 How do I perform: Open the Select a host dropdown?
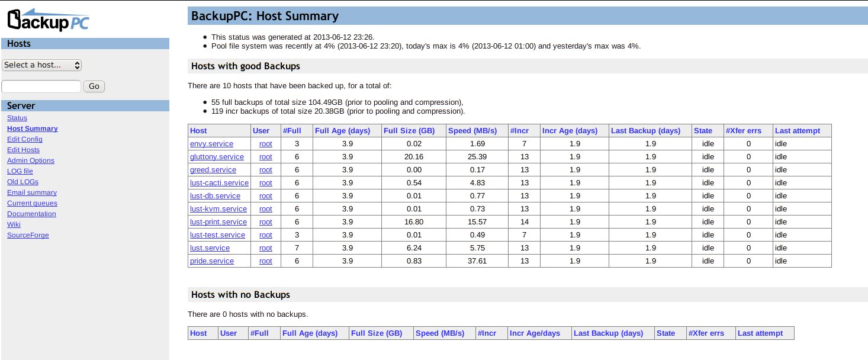pos(41,65)
